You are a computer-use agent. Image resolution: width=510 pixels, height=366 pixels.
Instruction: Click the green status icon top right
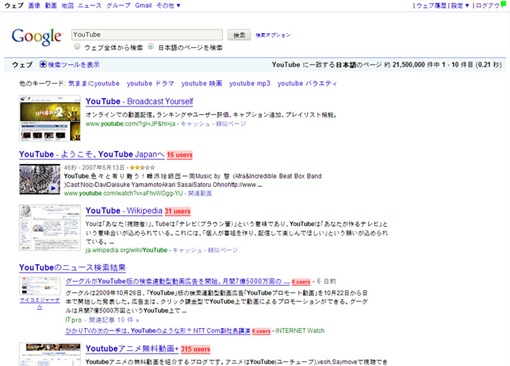point(503,3)
